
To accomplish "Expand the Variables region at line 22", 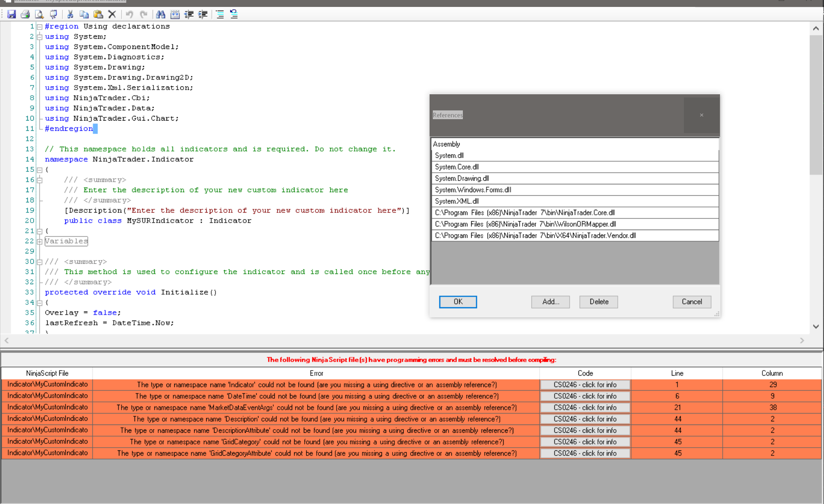I will [40, 242].
